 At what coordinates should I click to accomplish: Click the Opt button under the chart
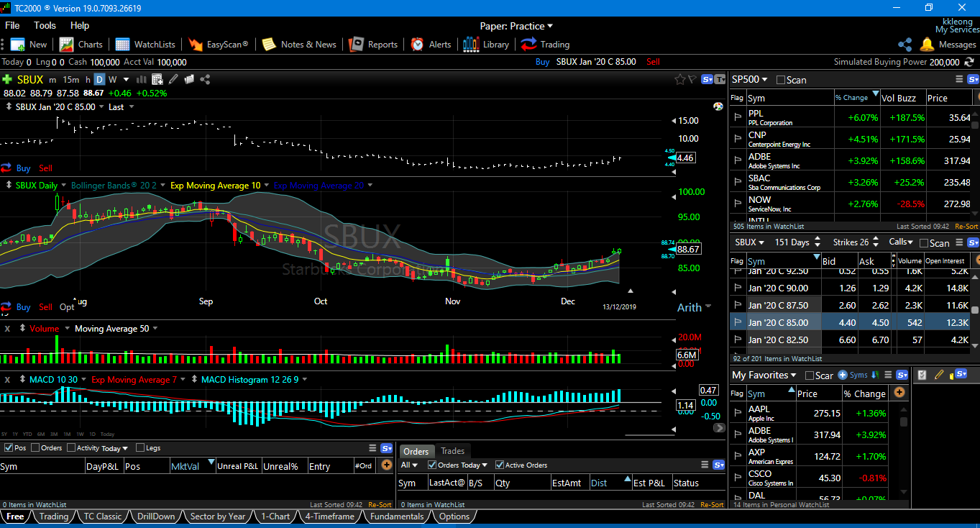(x=67, y=307)
